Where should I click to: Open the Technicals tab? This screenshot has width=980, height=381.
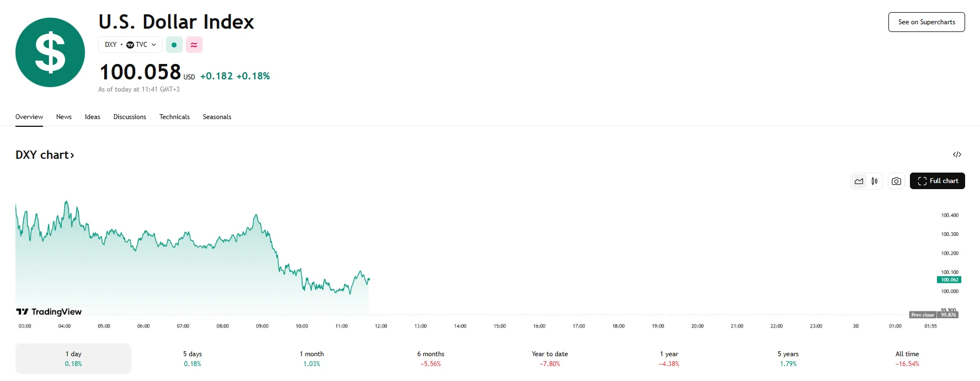click(174, 117)
